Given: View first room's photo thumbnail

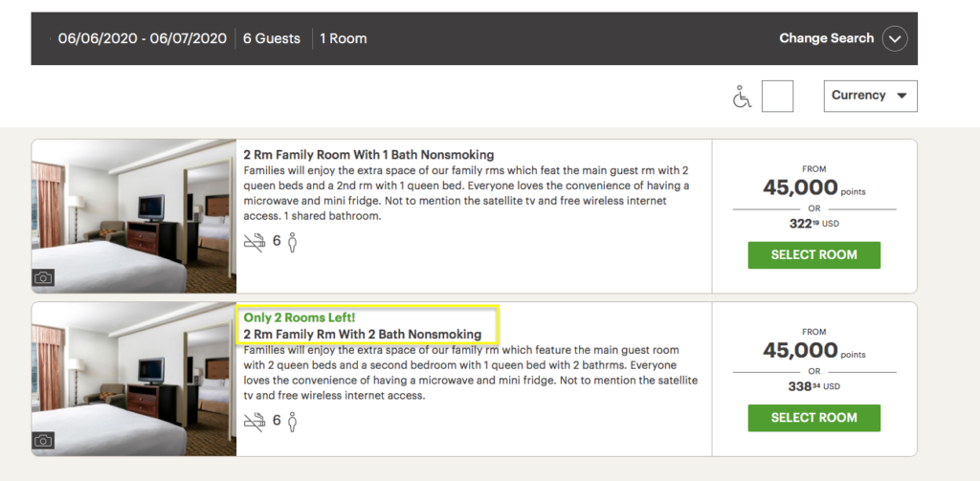Looking at the screenshot, I should coord(134,216).
